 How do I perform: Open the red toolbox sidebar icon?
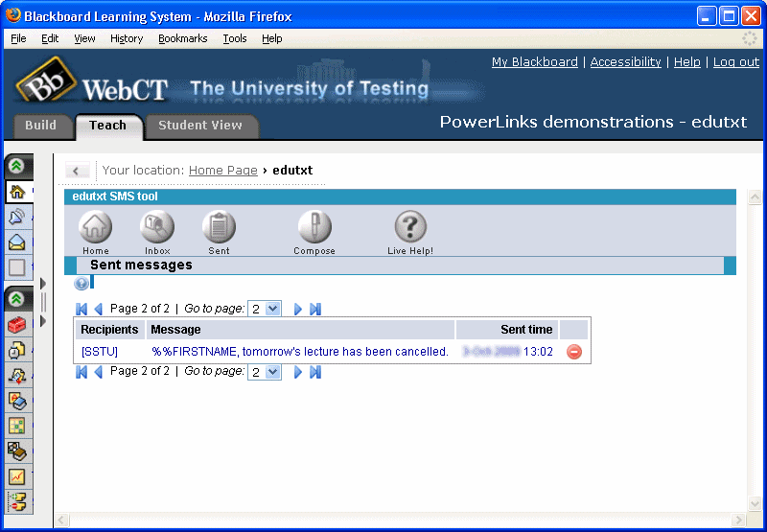17,325
